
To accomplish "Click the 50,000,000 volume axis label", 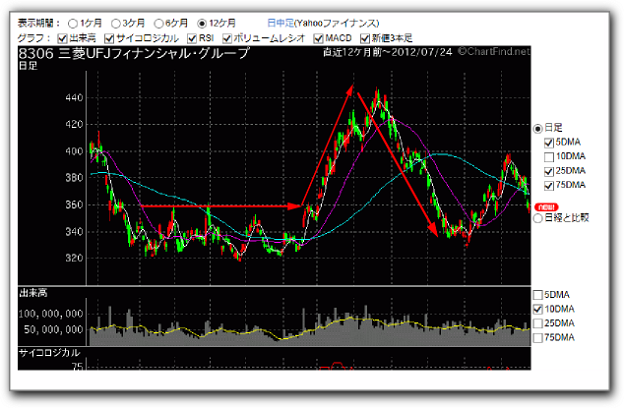I will (x=53, y=330).
